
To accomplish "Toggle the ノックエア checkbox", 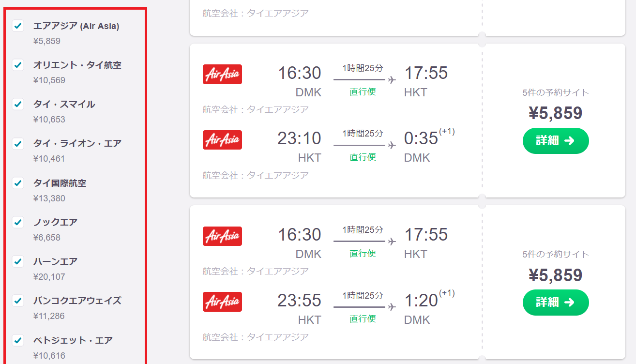I will pyautogui.click(x=18, y=222).
